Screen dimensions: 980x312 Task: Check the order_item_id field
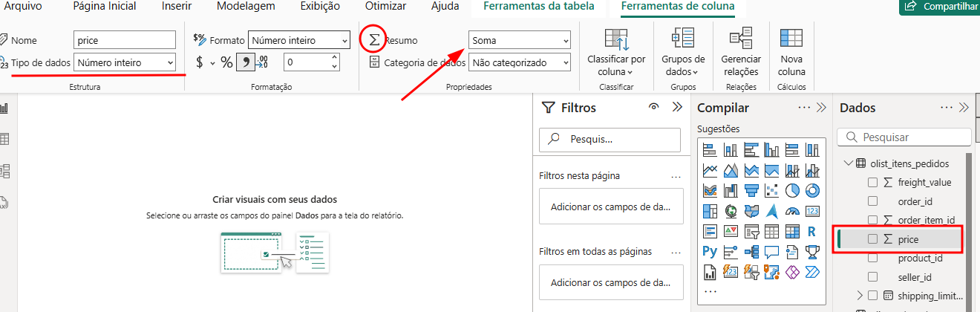[x=872, y=220]
